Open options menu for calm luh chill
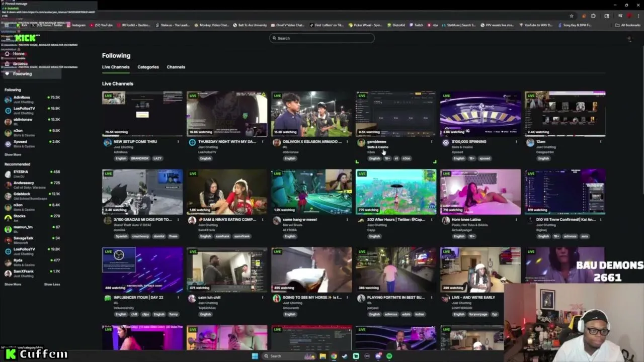This screenshot has height=362, width=644. 263,298
